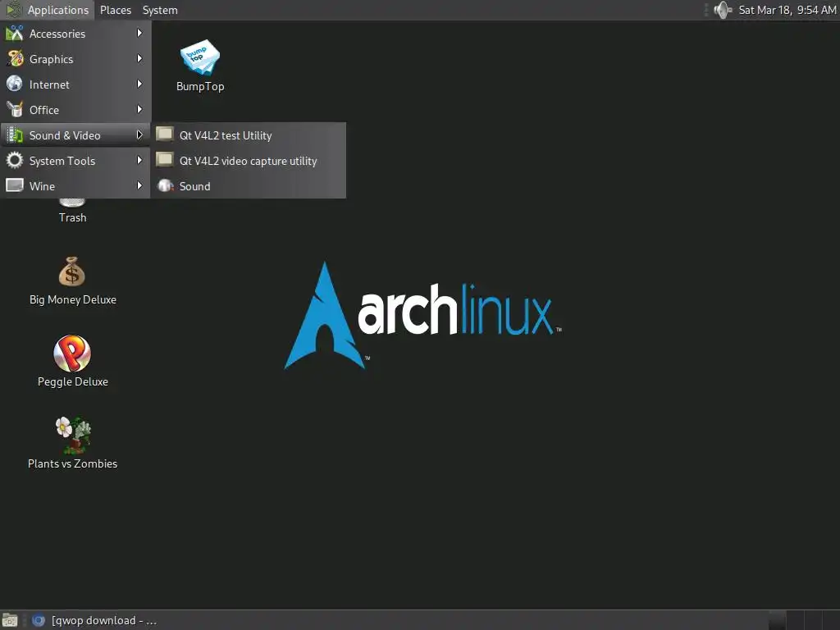The width and height of the screenshot is (840, 630).
Task: Click the Applications menu logo icon
Action: (x=13, y=10)
